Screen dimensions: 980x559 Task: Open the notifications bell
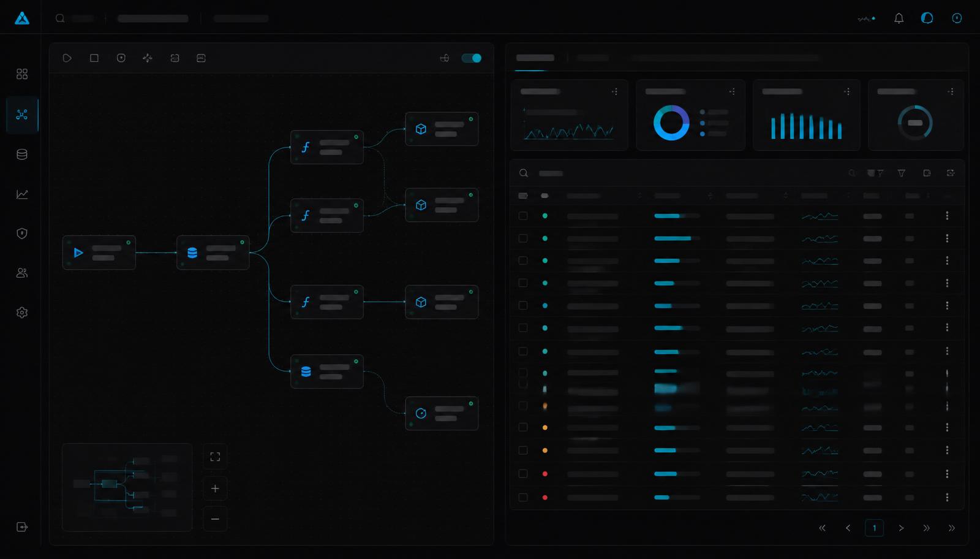(899, 18)
